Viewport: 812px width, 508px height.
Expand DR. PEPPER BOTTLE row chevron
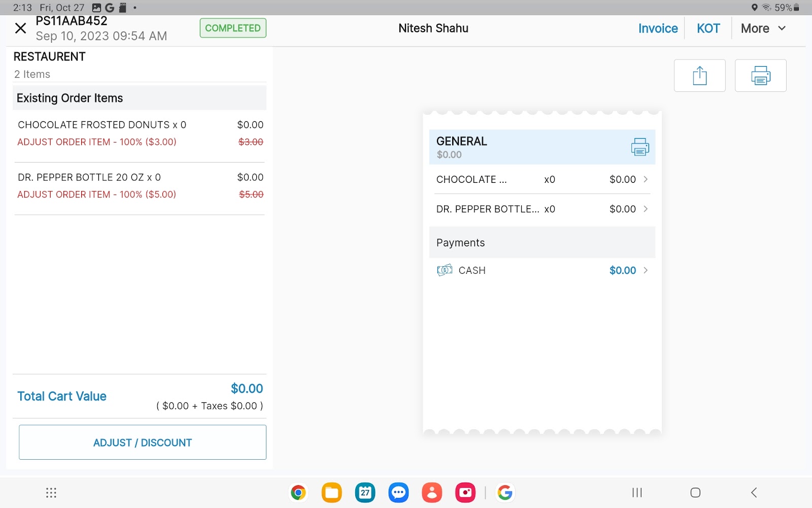tap(646, 209)
